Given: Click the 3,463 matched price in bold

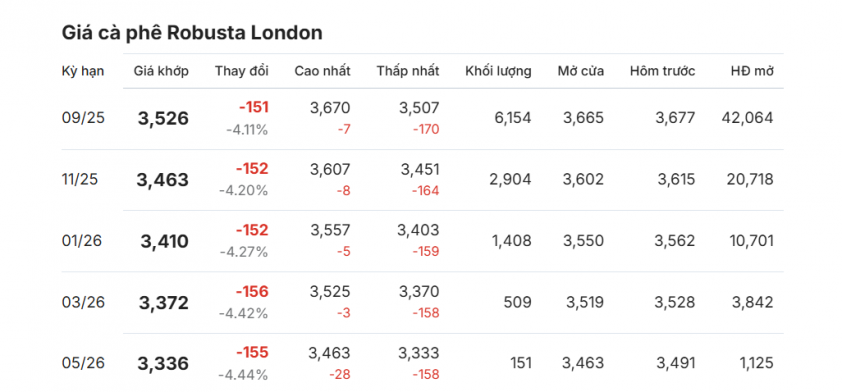Looking at the screenshot, I should pos(163,180).
